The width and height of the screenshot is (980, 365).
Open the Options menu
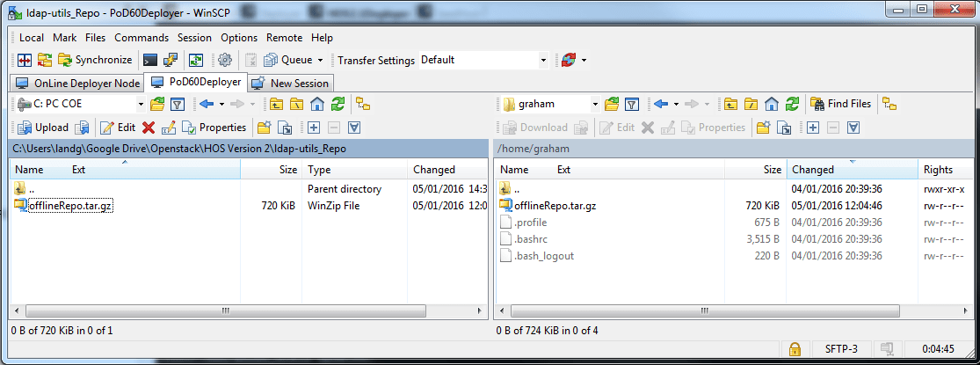click(239, 38)
